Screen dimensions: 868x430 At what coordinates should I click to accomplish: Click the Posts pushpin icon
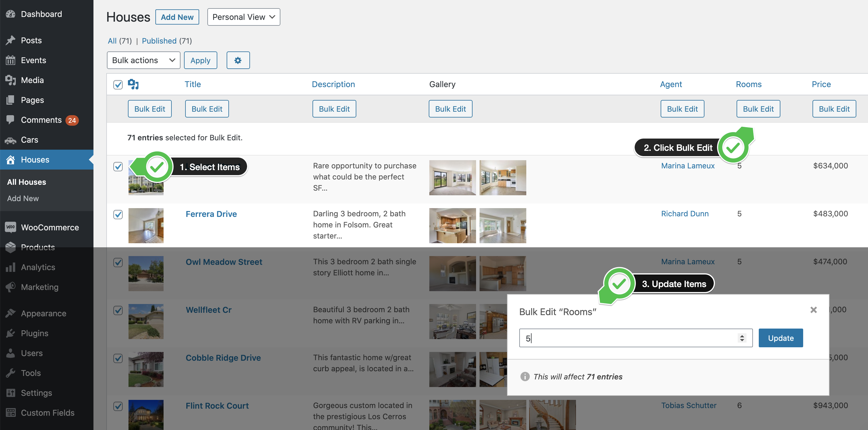11,40
